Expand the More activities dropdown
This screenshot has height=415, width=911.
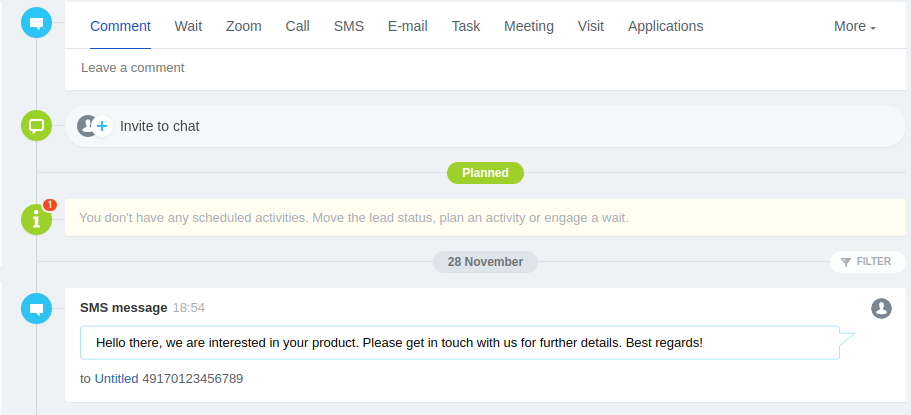point(854,27)
